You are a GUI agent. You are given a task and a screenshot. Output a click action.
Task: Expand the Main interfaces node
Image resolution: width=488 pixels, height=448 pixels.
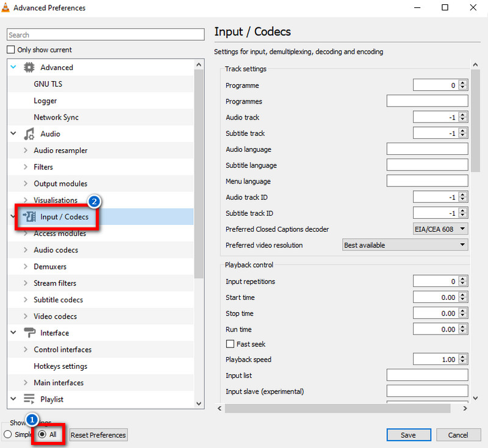pyautogui.click(x=26, y=382)
